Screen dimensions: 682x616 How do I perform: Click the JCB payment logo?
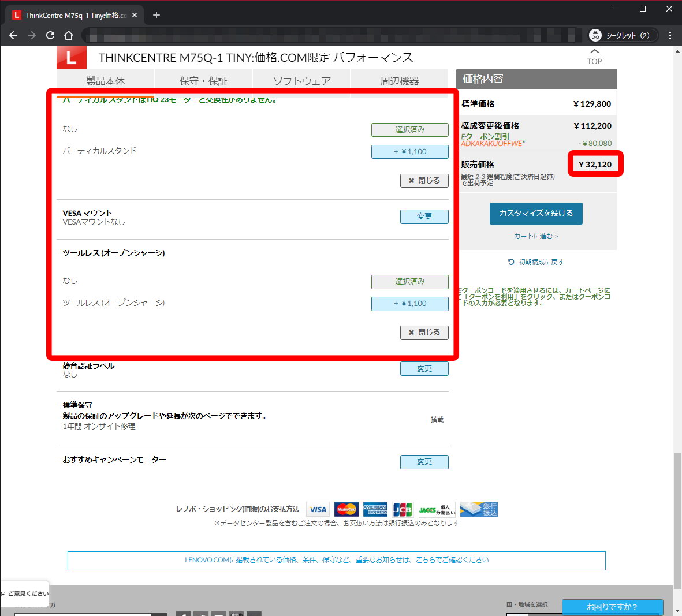click(403, 509)
